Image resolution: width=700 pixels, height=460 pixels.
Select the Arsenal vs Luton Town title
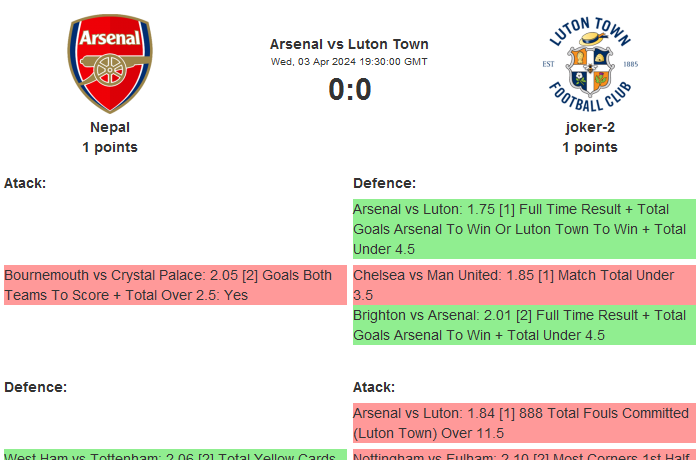coord(349,44)
